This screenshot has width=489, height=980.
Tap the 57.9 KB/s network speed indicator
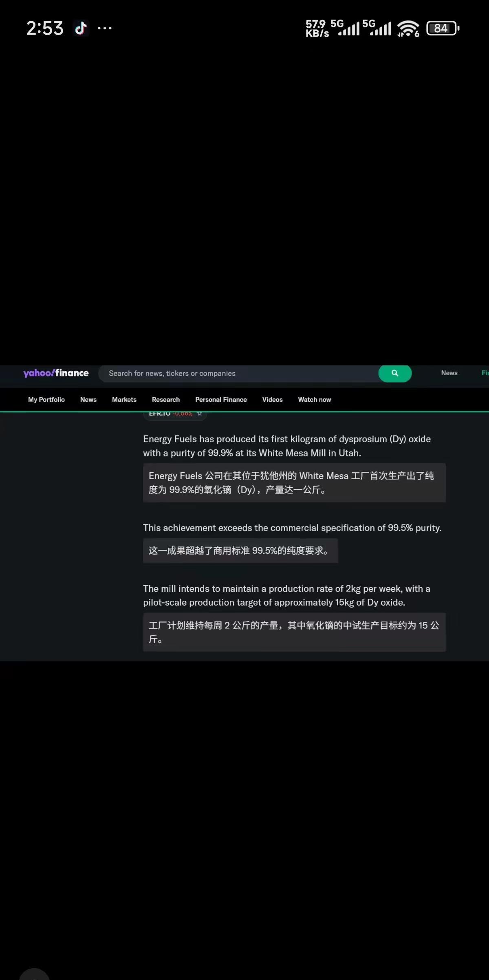(317, 29)
